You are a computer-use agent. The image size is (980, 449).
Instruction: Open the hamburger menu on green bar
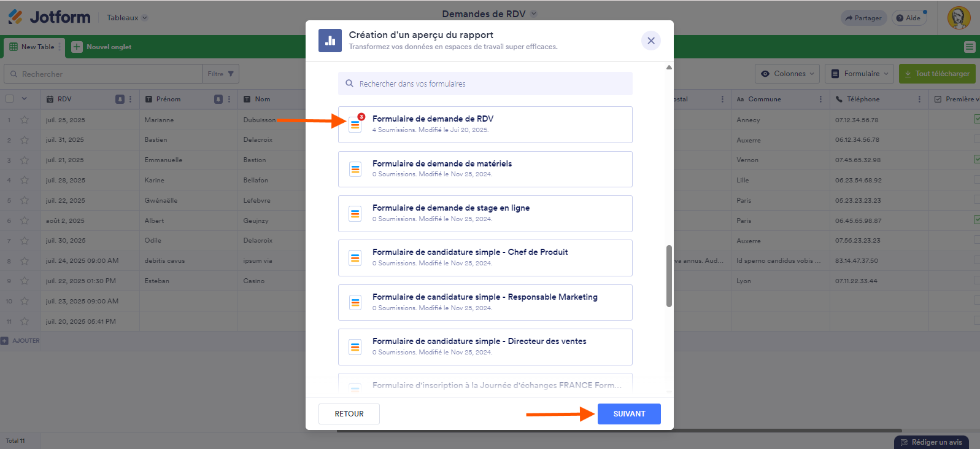coord(970,47)
